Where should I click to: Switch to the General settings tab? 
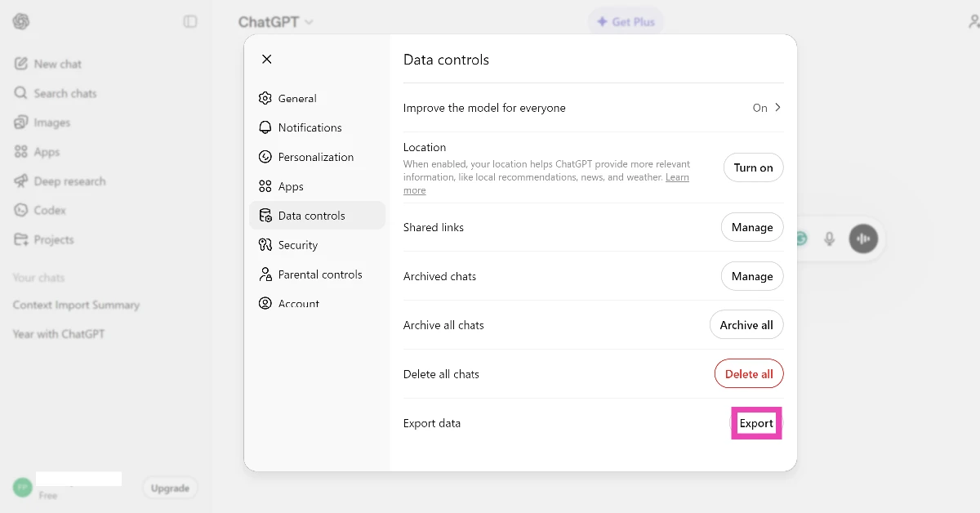coord(297,98)
